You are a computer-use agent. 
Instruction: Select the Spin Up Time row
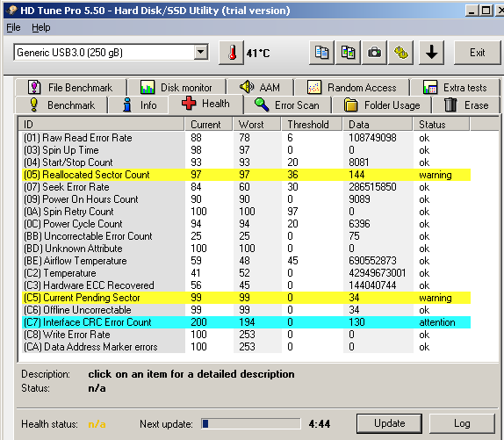click(x=246, y=150)
